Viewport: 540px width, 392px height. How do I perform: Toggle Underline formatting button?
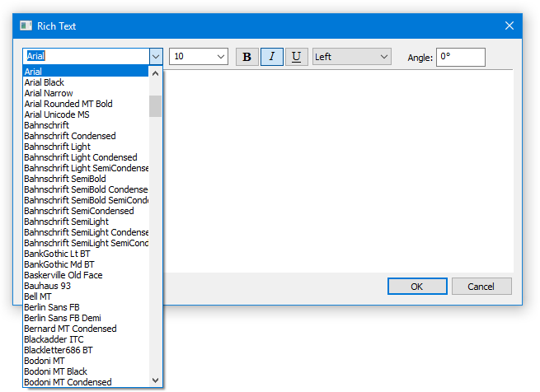point(297,57)
